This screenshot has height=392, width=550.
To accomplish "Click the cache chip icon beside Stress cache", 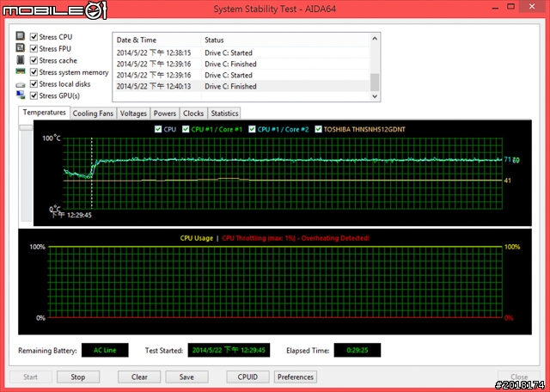I will (21, 59).
